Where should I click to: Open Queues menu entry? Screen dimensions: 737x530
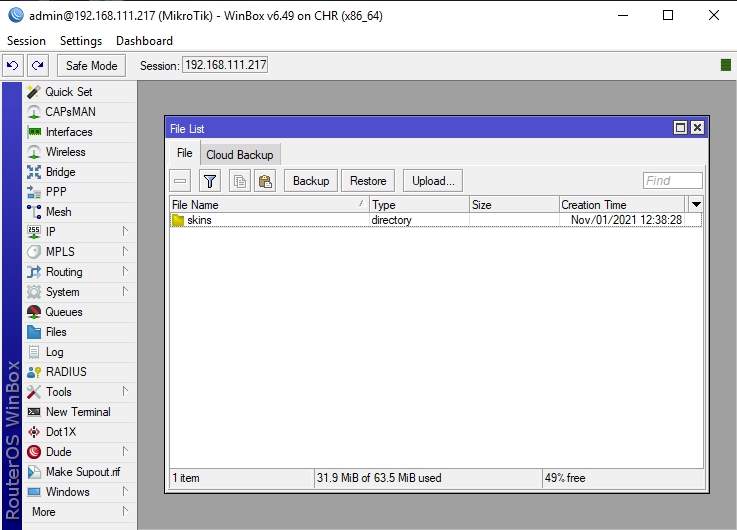pos(80,312)
